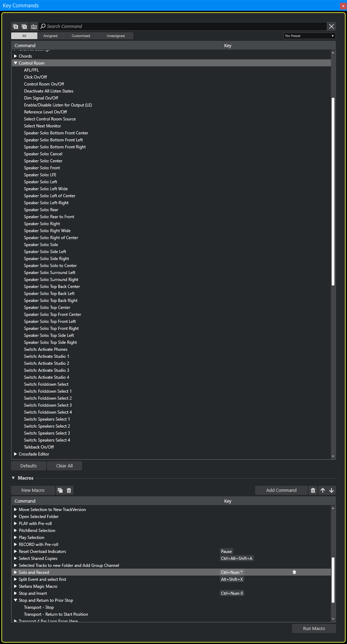Screen dimensions: 347x644
Task: Duplicate the selected macro
Action: [60, 490]
